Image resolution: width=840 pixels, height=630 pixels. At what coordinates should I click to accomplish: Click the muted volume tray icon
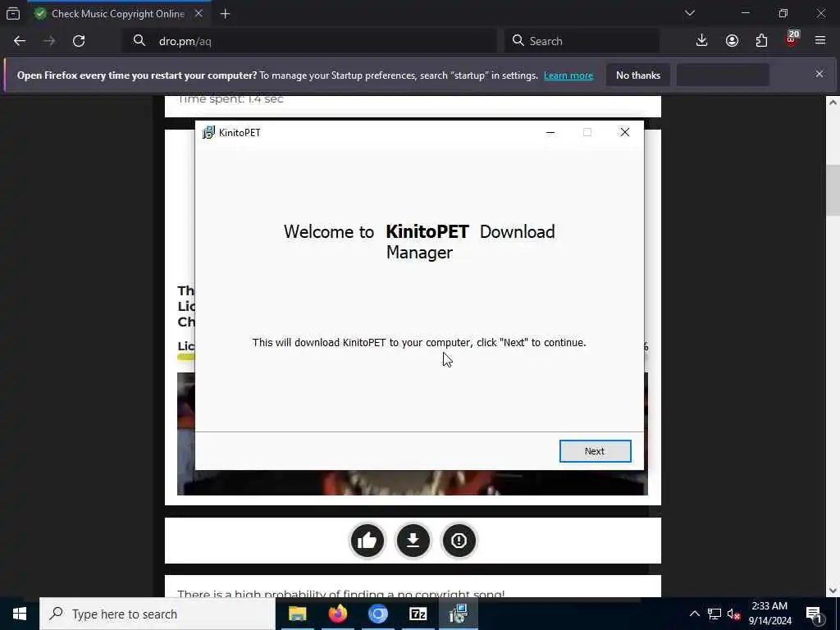[x=734, y=614]
